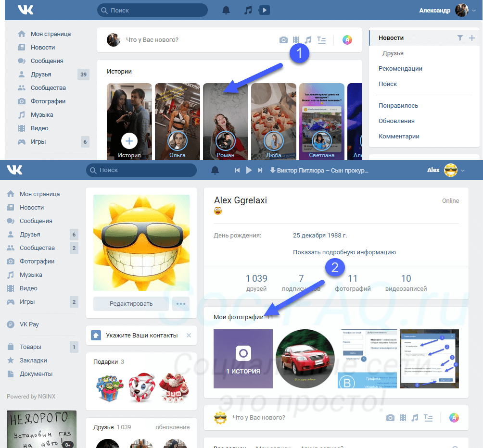Click the VK logo in the lower header

(x=15, y=170)
